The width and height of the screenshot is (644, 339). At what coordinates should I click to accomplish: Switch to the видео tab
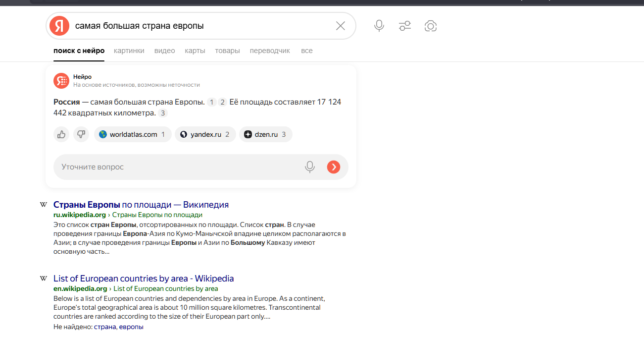tap(164, 51)
